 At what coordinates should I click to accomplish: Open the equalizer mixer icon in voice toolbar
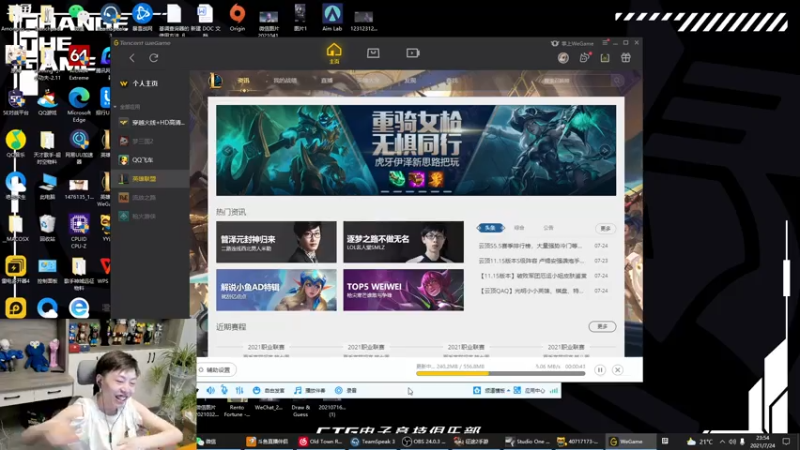[x=239, y=390]
